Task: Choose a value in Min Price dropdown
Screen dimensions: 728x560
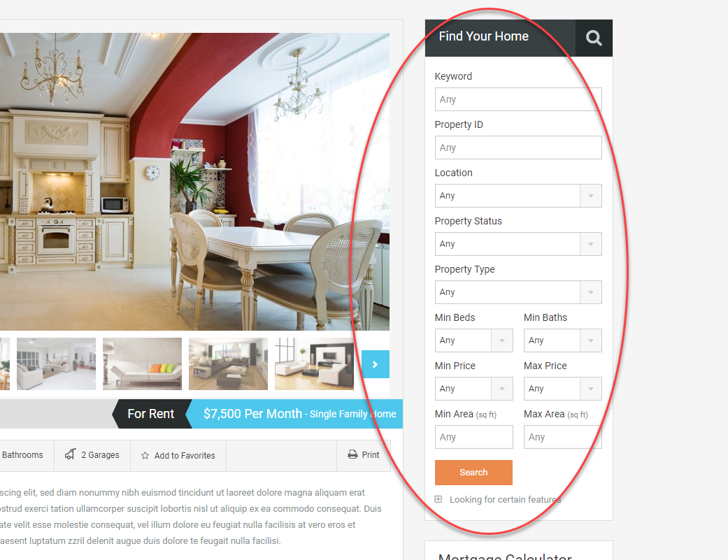Action: (473, 389)
